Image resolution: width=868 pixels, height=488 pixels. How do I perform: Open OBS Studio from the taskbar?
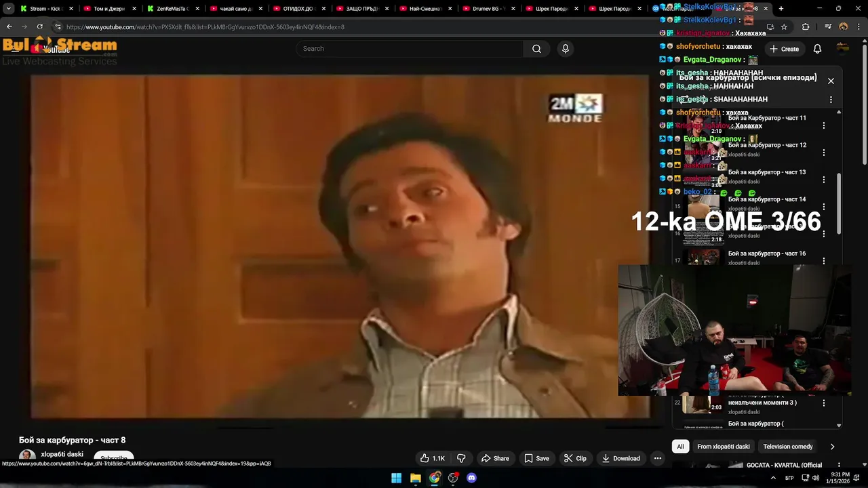point(453,478)
